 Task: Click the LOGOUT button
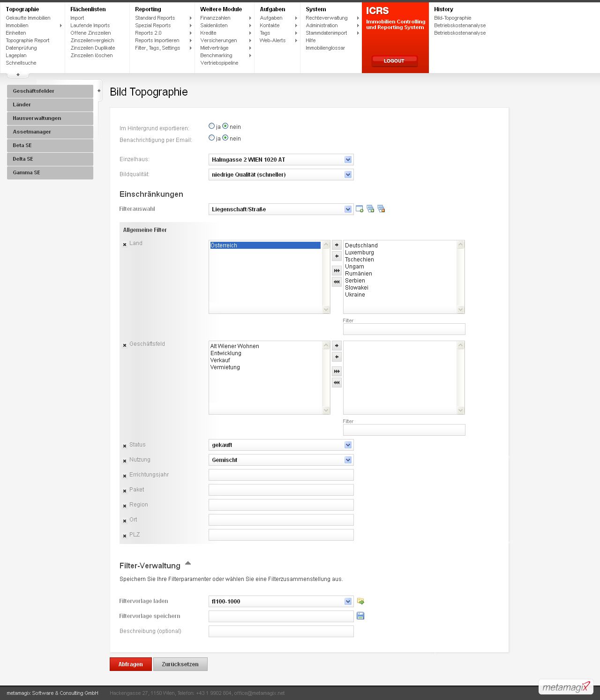(x=394, y=61)
